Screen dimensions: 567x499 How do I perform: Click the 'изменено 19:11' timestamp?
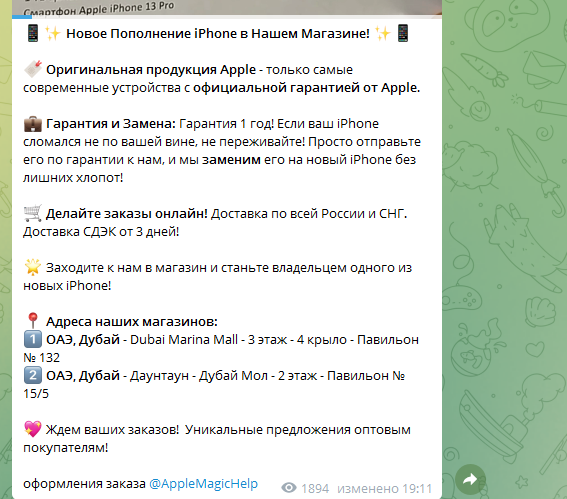click(384, 489)
